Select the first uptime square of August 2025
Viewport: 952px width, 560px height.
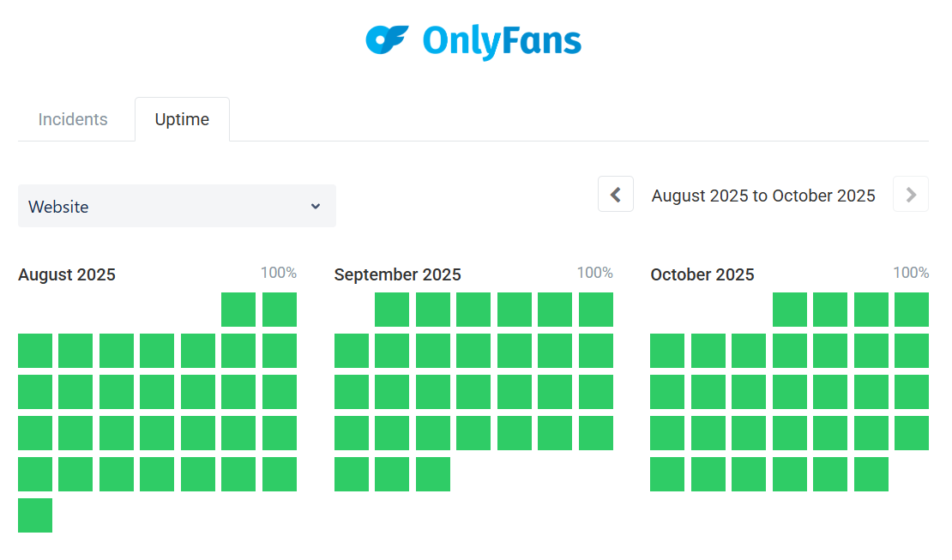[238, 310]
